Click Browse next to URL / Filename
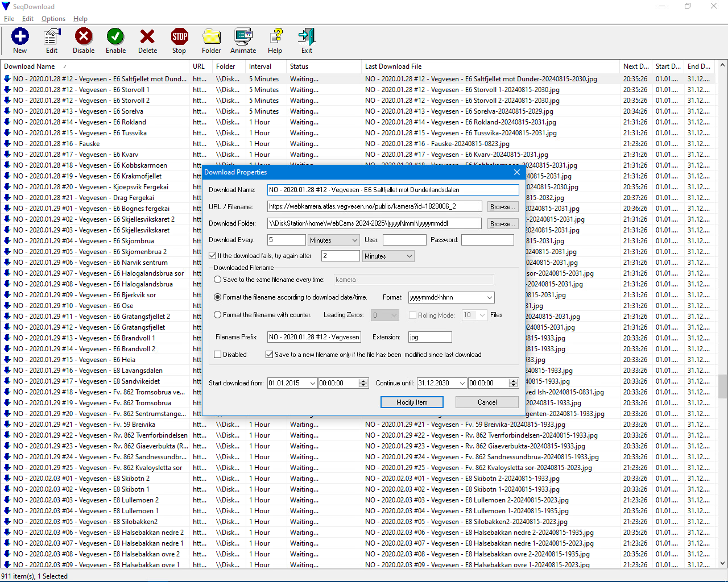The width and height of the screenshot is (728, 582). click(x=502, y=207)
